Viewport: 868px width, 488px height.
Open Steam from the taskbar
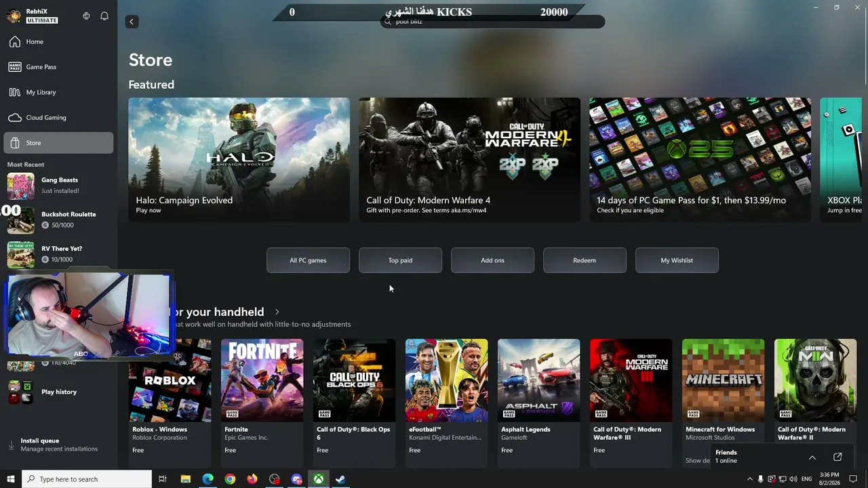[x=340, y=479]
